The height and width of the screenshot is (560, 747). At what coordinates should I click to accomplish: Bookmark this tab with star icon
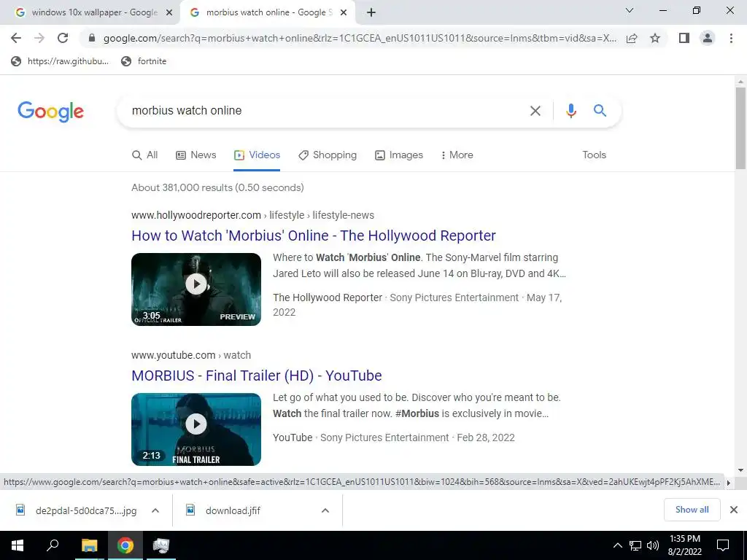[655, 38]
